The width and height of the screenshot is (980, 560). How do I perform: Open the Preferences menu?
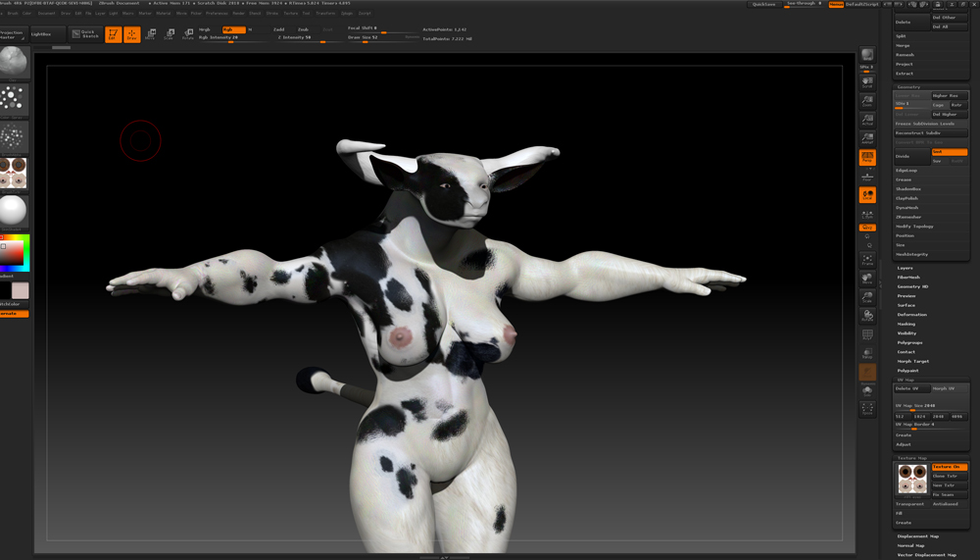[x=217, y=14]
